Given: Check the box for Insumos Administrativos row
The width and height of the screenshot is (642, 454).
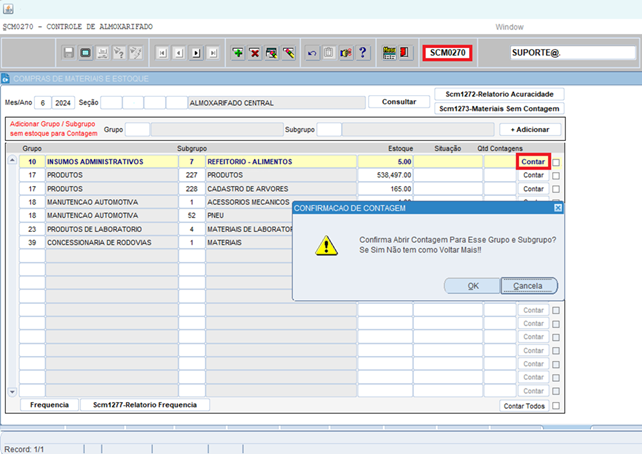Looking at the screenshot, I should tap(556, 163).
